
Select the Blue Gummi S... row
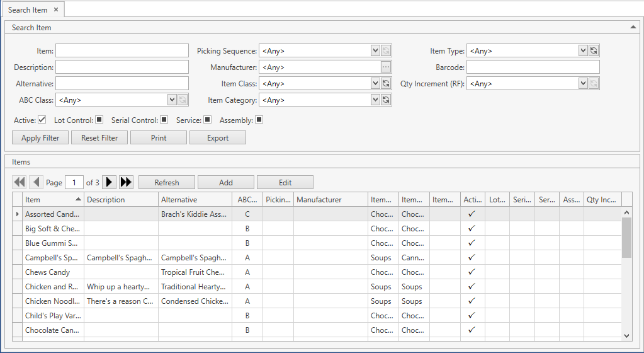317,243
